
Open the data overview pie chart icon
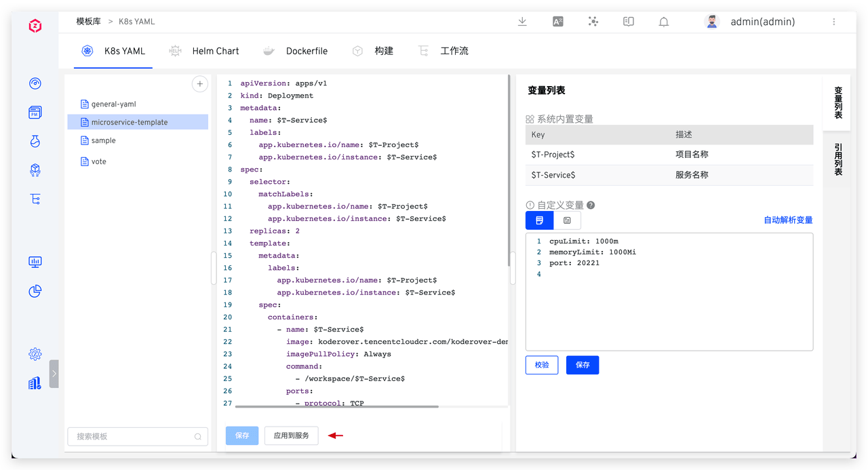[x=35, y=292]
